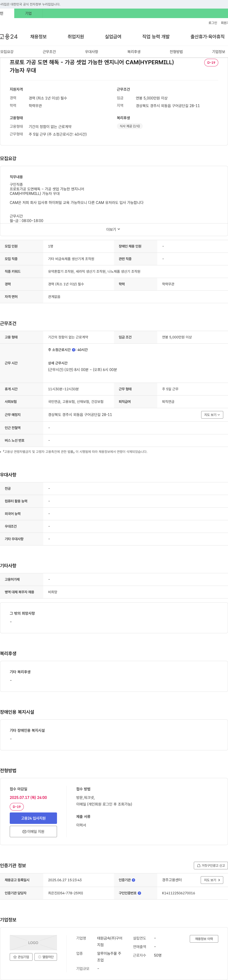Select company name 태원금속(주)구어지점
This screenshot has width=228, height=980.
[110, 942]
